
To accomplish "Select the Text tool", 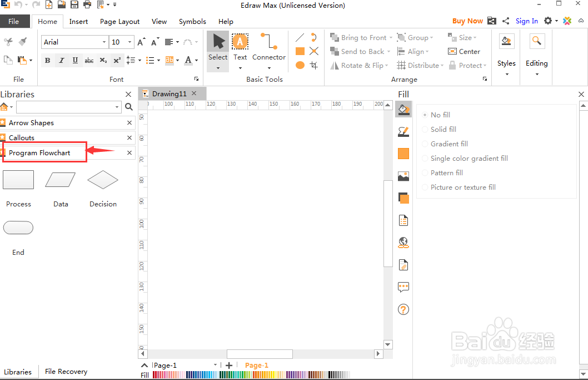I will (240, 51).
